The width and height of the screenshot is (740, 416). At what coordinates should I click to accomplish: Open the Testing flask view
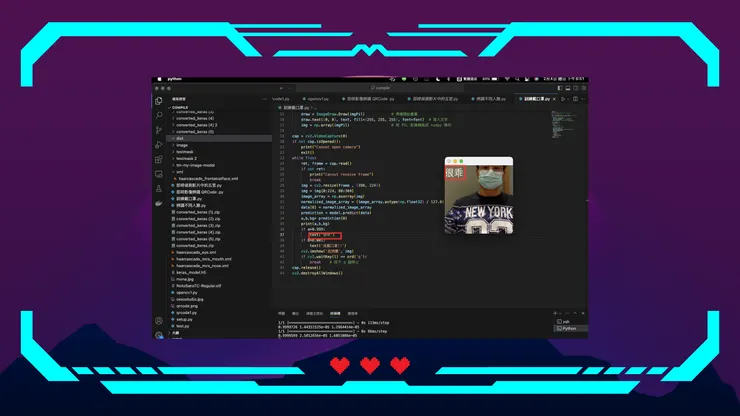point(159,188)
